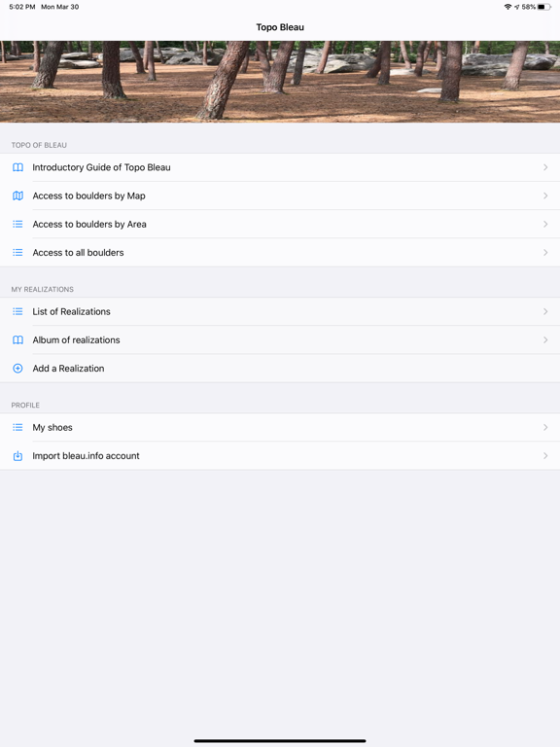560x747 pixels.
Task: Tap the battery indicator in status bar
Action: (544, 7)
